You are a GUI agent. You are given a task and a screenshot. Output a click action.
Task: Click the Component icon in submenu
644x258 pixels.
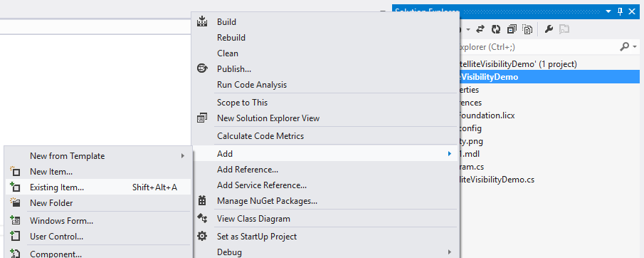tap(15, 254)
